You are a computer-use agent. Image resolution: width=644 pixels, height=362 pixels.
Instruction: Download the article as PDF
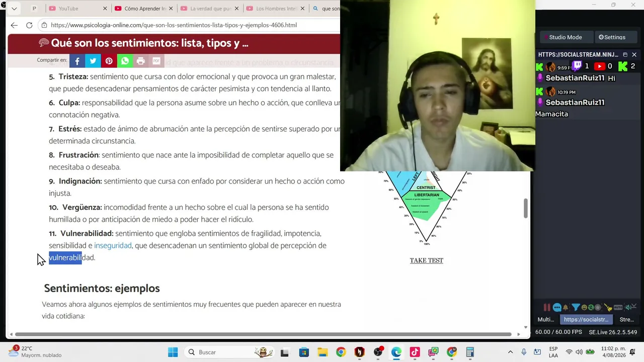coord(156,61)
